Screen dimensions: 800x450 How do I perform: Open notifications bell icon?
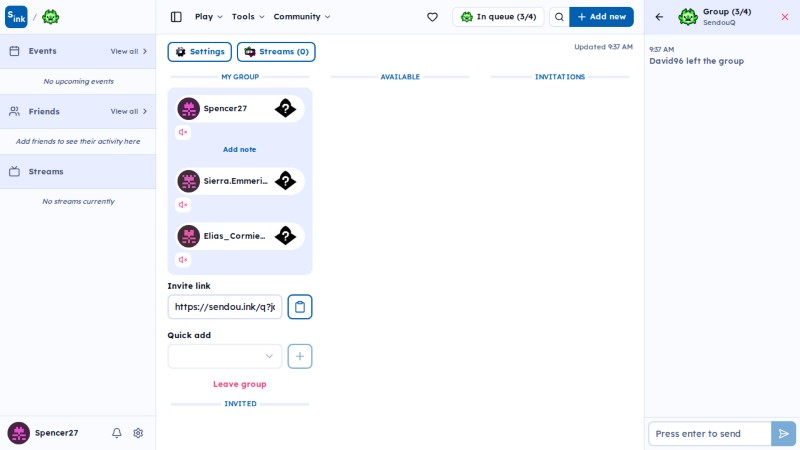tap(117, 433)
